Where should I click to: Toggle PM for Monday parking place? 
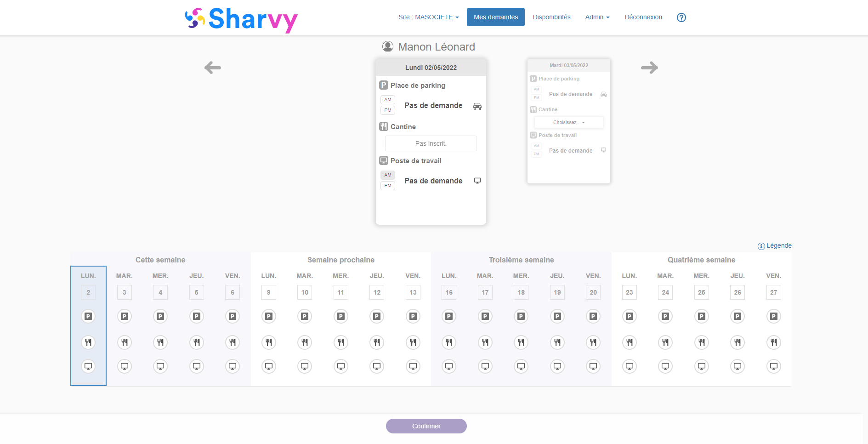(x=388, y=110)
